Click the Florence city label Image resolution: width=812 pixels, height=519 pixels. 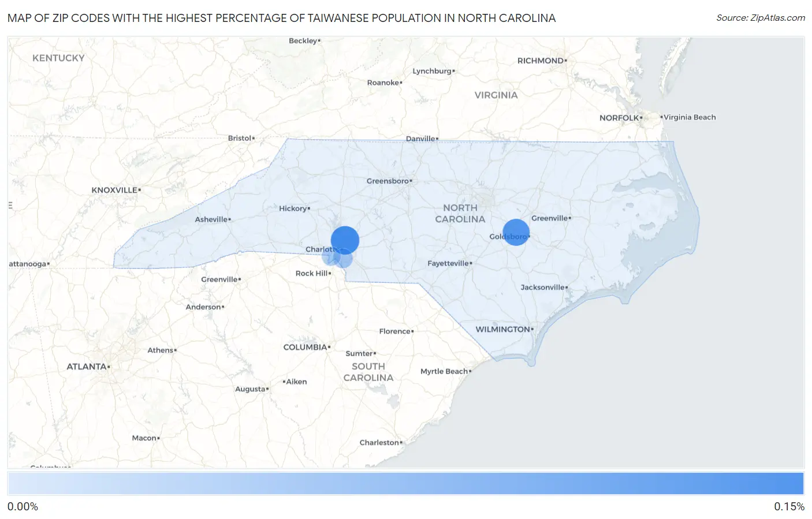pyautogui.click(x=395, y=331)
